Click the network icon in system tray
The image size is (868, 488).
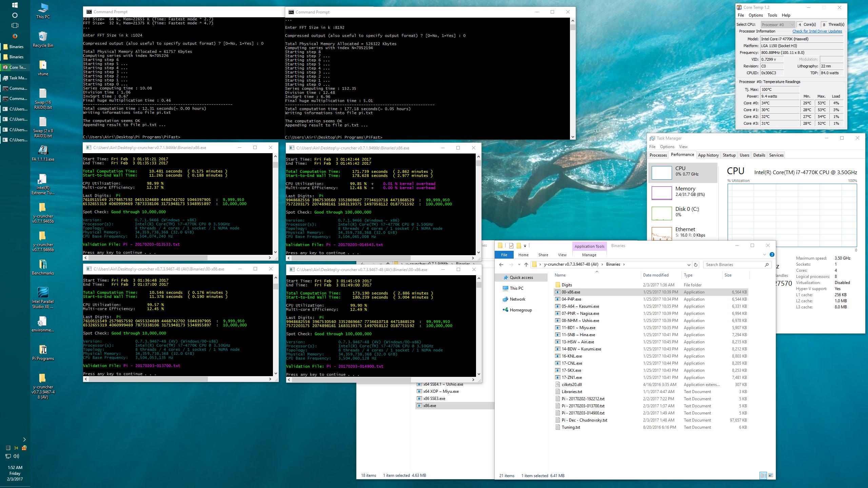pyautogui.click(x=8, y=456)
